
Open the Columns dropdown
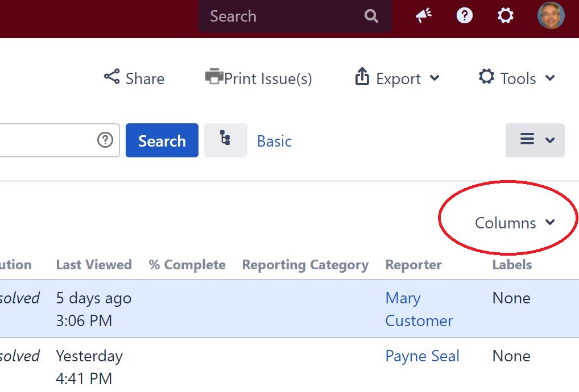[506, 223]
